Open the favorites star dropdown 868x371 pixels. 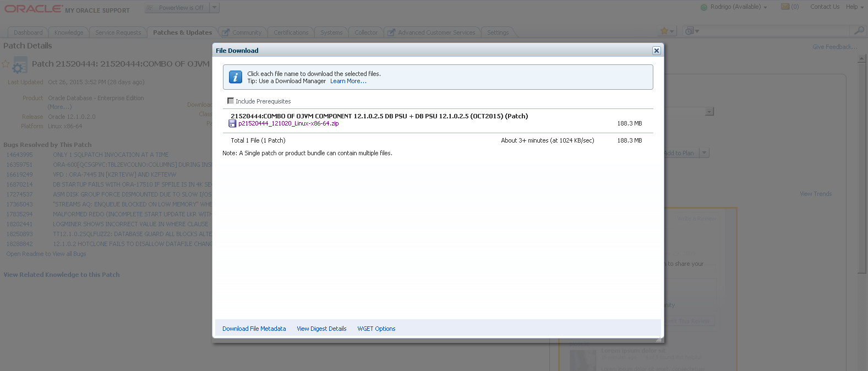coord(668,31)
